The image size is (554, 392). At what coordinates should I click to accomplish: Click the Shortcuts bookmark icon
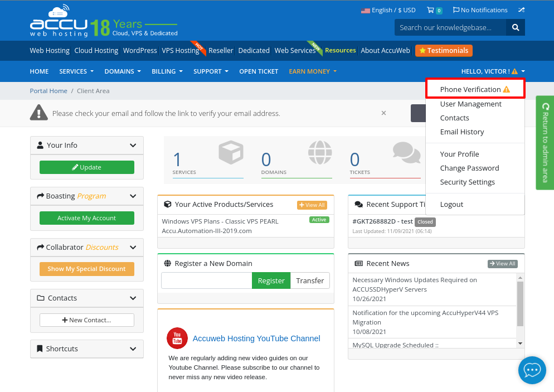pyautogui.click(x=40, y=349)
